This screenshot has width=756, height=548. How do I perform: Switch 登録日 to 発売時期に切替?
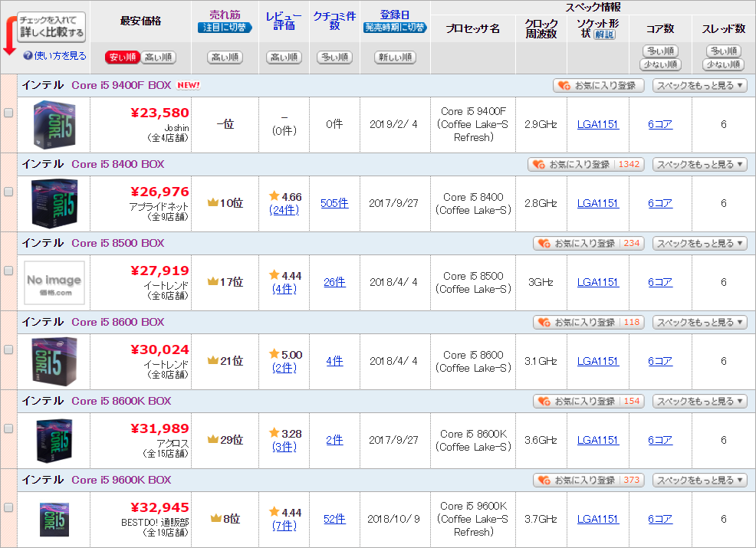pyautogui.click(x=395, y=28)
